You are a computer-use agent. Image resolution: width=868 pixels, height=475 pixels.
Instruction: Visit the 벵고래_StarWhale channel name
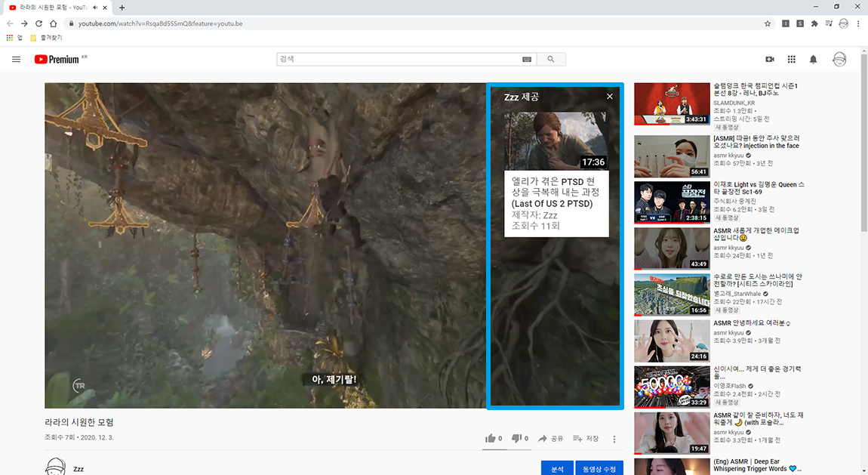tap(737, 294)
